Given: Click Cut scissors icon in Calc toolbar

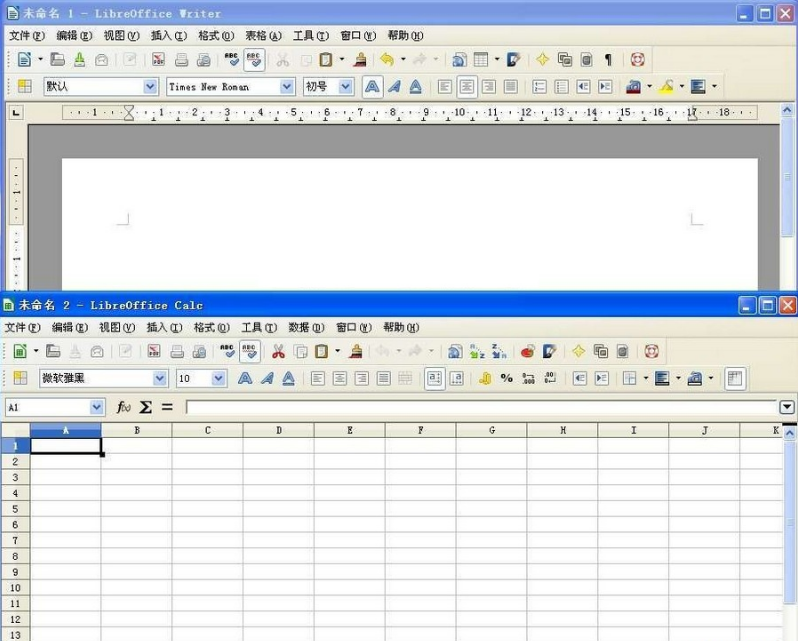Looking at the screenshot, I should point(278,351).
